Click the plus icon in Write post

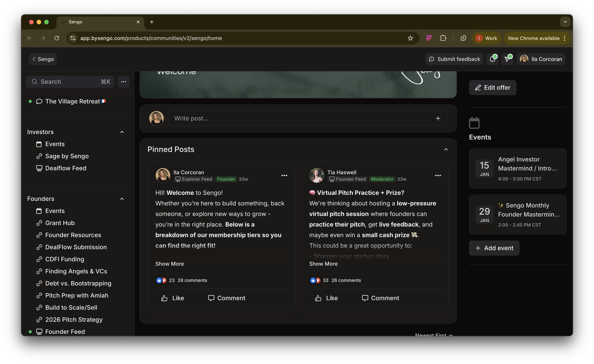(438, 118)
